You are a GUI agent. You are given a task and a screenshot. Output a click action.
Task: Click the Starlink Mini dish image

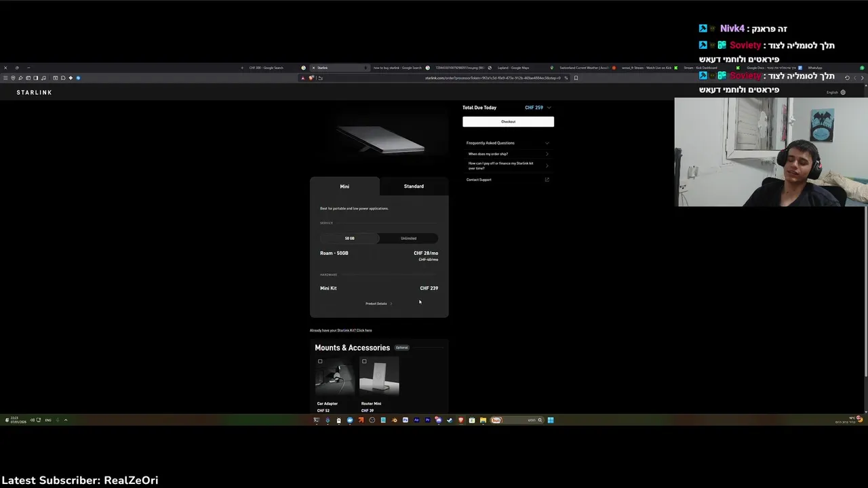pos(380,140)
